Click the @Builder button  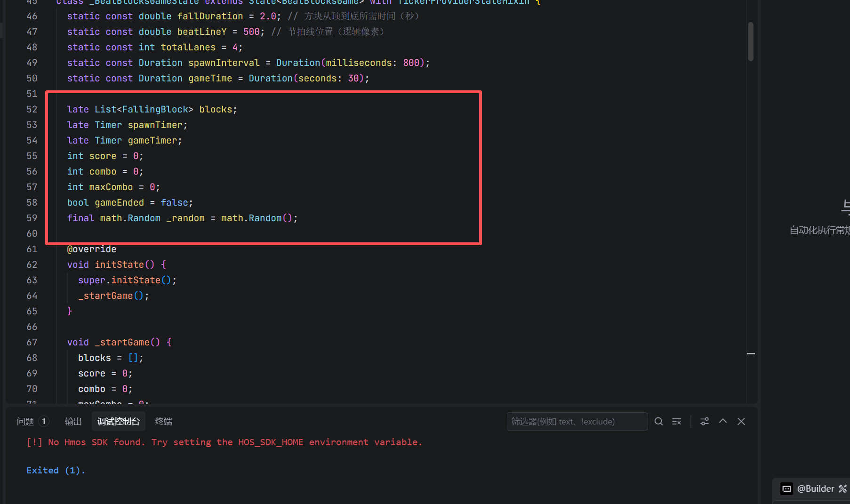(816, 488)
